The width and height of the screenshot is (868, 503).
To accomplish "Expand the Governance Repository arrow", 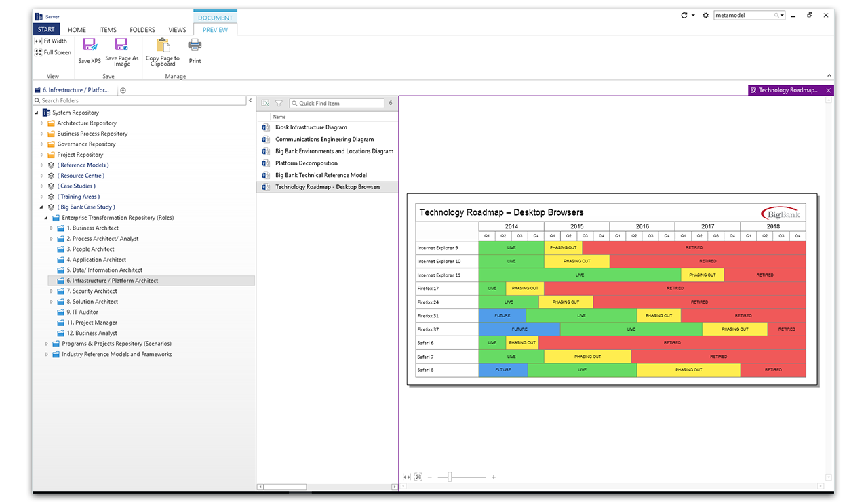I will 42,144.
